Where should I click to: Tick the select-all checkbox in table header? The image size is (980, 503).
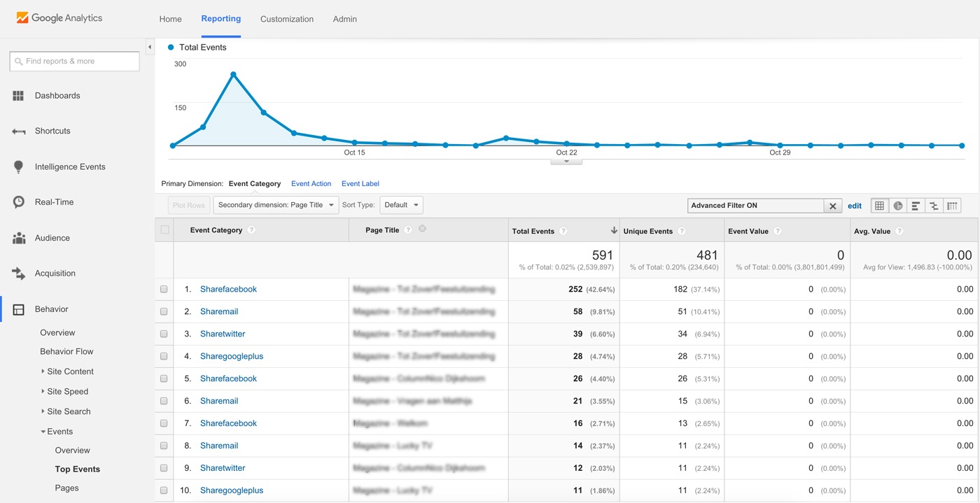pos(165,229)
